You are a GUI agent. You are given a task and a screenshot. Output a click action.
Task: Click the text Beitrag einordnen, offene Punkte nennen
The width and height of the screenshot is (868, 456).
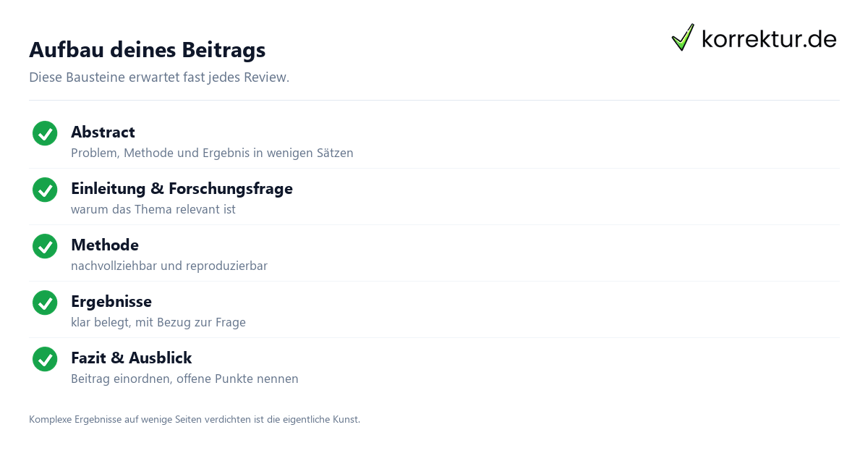(x=184, y=379)
